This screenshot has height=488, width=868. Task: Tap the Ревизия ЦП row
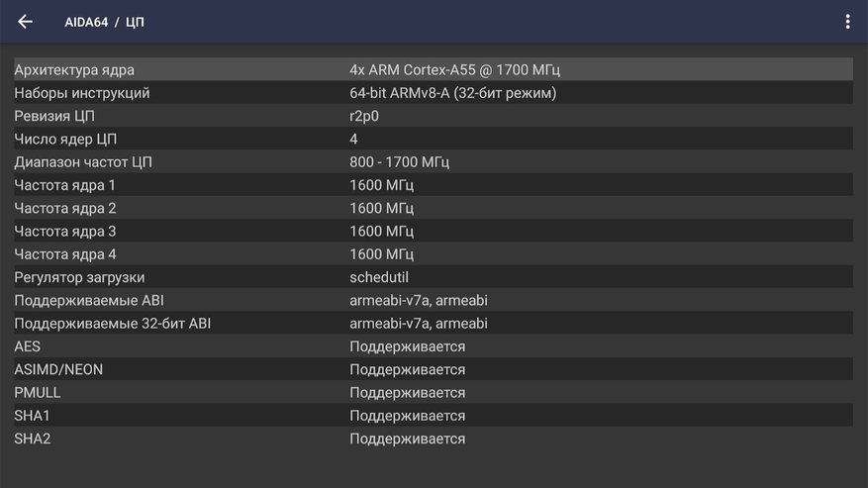[x=433, y=116]
